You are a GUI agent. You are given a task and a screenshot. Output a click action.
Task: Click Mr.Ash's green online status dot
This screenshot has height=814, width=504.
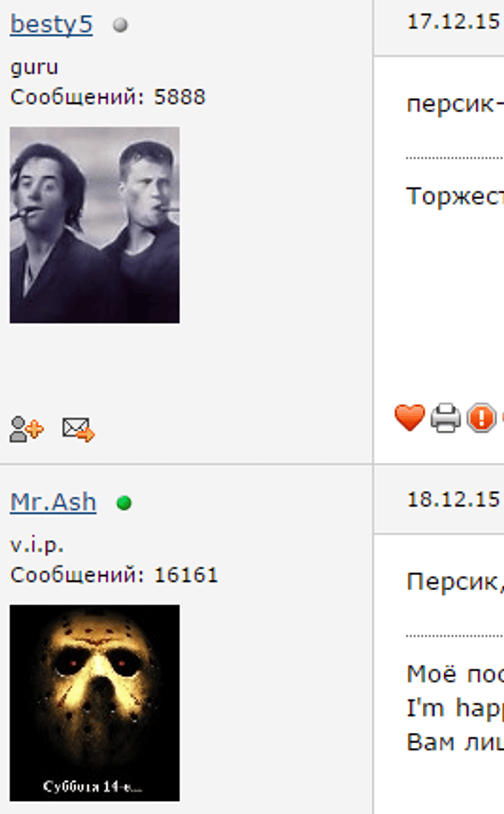(x=124, y=503)
